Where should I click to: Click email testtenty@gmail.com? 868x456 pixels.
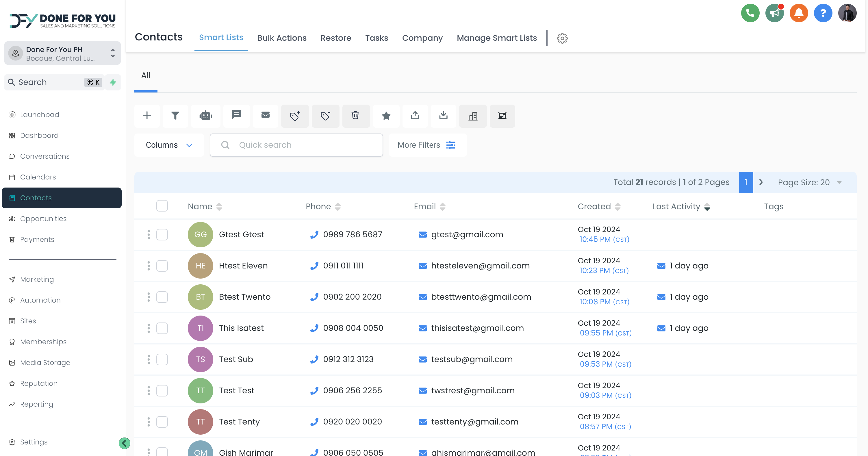tap(474, 422)
